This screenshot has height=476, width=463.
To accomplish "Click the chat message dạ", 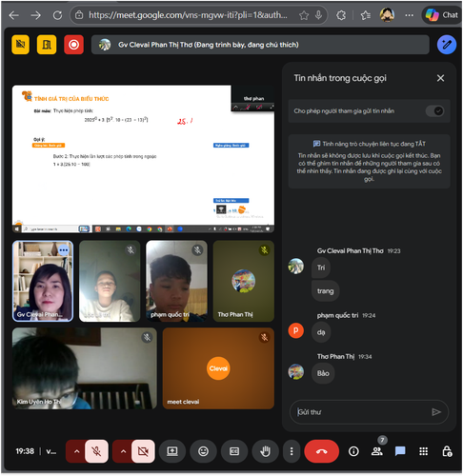I will coord(321,332).
